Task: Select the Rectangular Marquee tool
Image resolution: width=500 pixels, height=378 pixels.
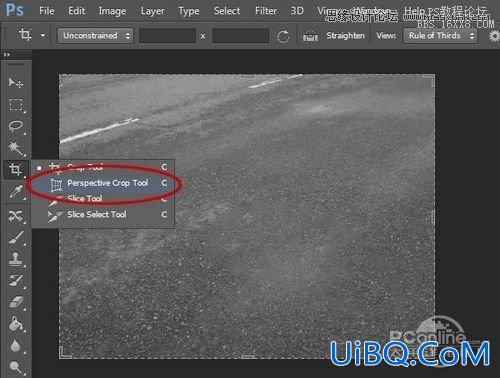Action: pos(15,104)
